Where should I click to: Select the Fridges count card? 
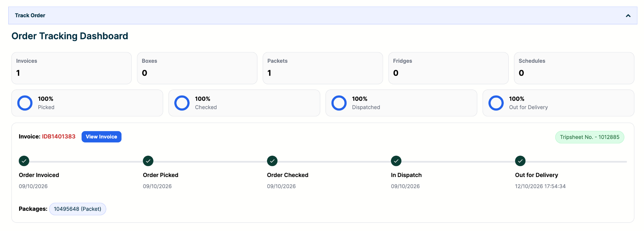[x=448, y=68]
